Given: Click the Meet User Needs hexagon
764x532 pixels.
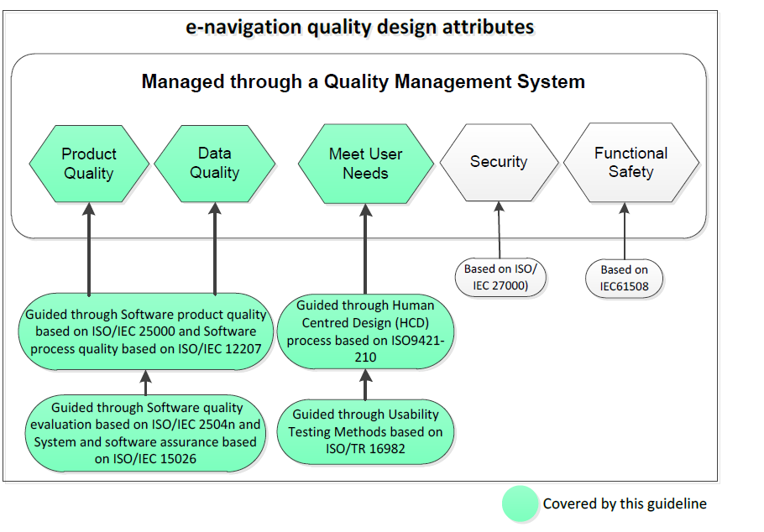Looking at the screenshot, I should [x=365, y=164].
